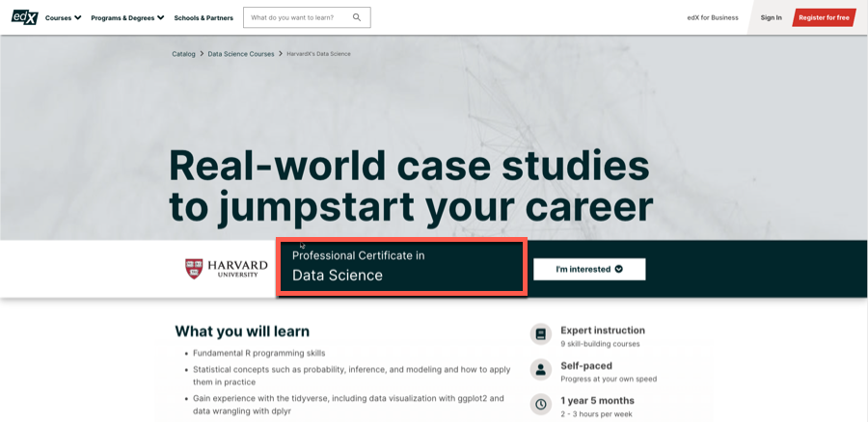
Task: Expand the Programs & Degrees menu
Action: coord(127,17)
